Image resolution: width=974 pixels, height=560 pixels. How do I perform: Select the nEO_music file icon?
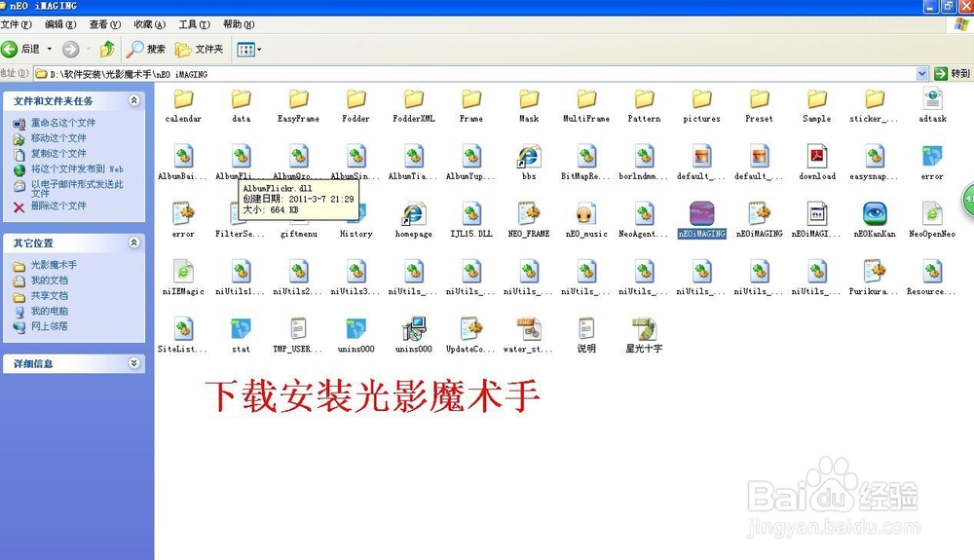coord(586,214)
